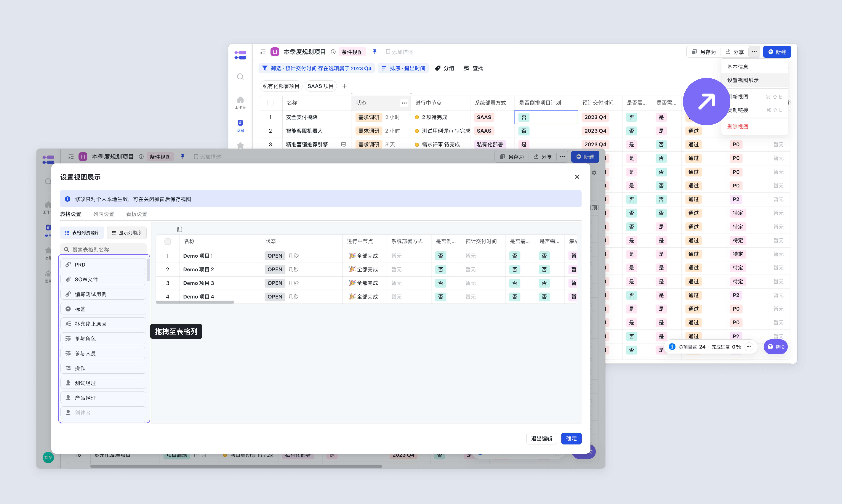842x504 pixels.
Task: Focus the 搜索表格列名称 search field
Action: click(103, 249)
